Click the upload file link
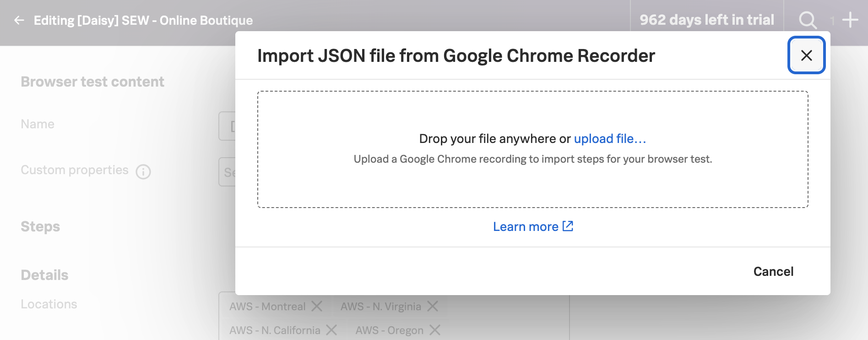 tap(609, 138)
